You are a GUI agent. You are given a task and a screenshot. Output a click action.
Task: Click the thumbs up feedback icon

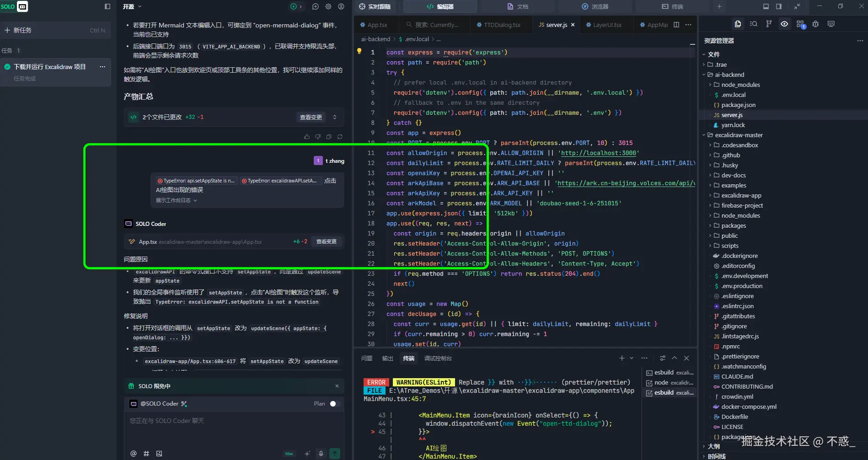click(x=307, y=137)
